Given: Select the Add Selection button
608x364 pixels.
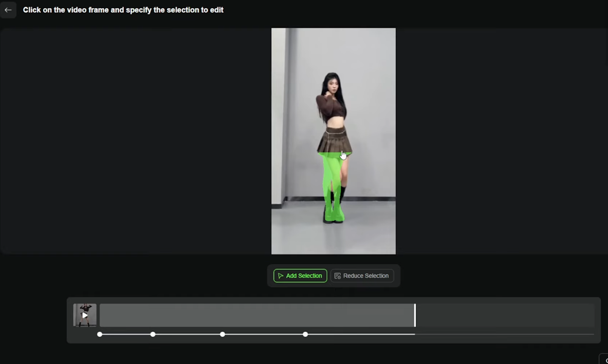Looking at the screenshot, I should click(300, 276).
